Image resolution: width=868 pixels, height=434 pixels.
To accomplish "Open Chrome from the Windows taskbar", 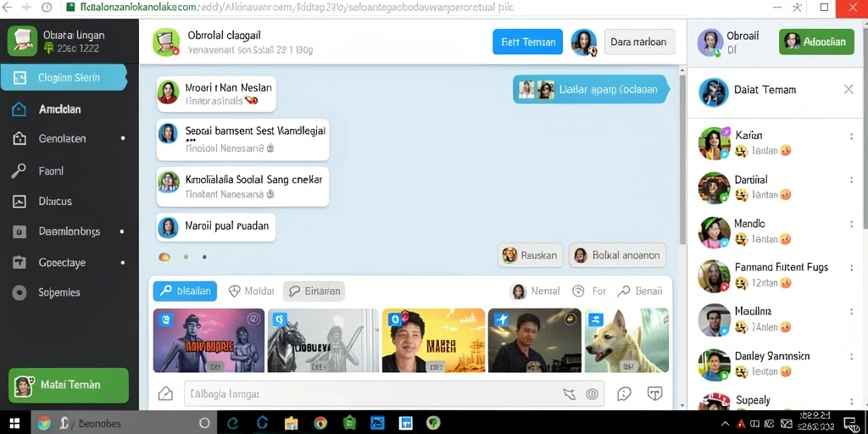I will tap(320, 424).
